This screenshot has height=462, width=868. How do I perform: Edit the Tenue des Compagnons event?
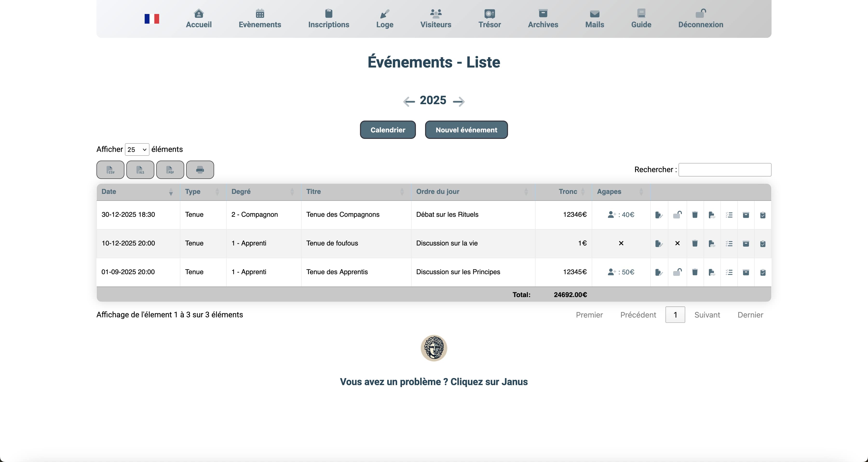pyautogui.click(x=659, y=215)
